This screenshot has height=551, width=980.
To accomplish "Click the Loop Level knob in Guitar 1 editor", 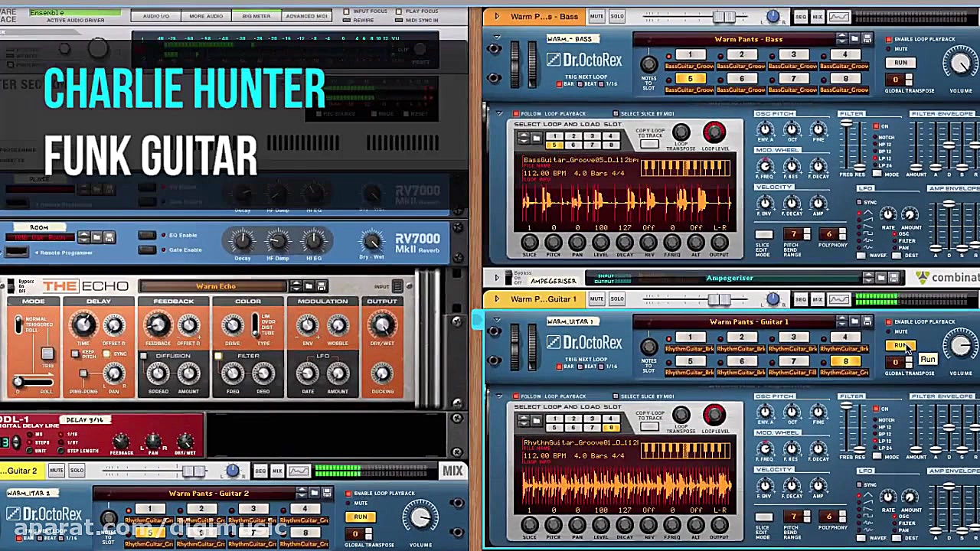I will tap(714, 416).
